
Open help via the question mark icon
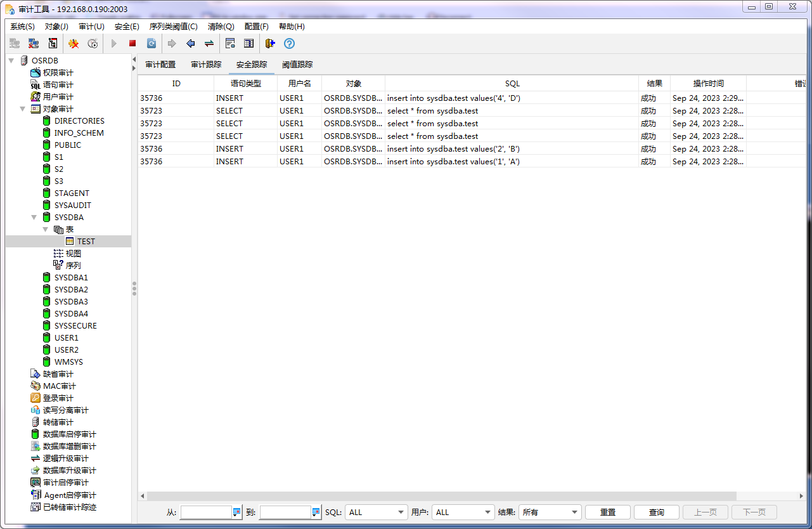point(289,44)
